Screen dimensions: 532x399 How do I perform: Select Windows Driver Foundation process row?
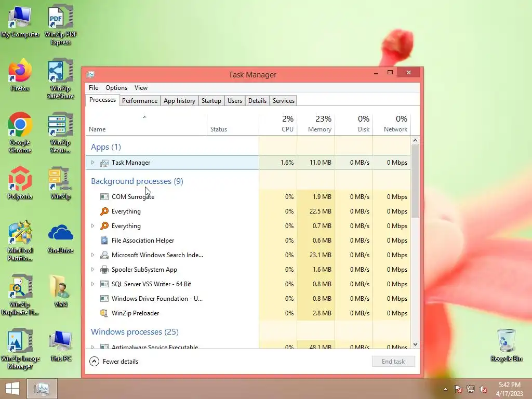(x=248, y=299)
